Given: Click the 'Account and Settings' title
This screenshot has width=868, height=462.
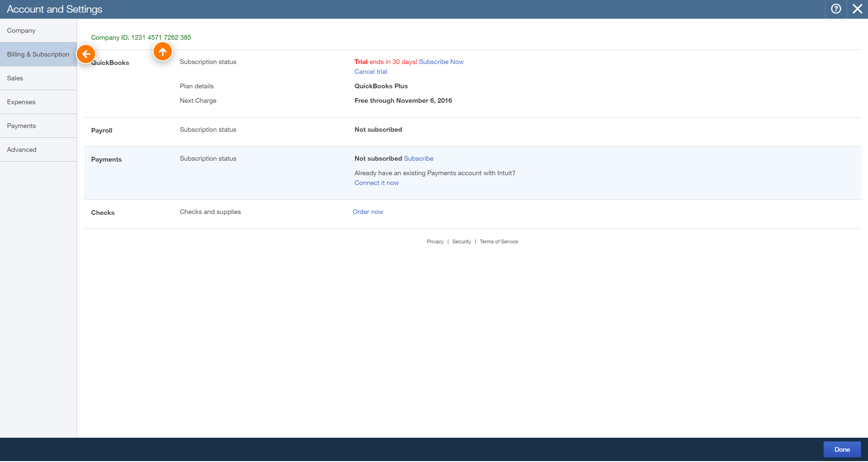Looking at the screenshot, I should point(54,9).
